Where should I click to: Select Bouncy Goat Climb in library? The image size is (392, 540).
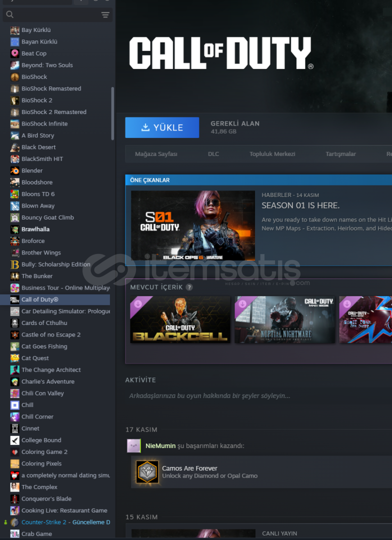pos(47,217)
